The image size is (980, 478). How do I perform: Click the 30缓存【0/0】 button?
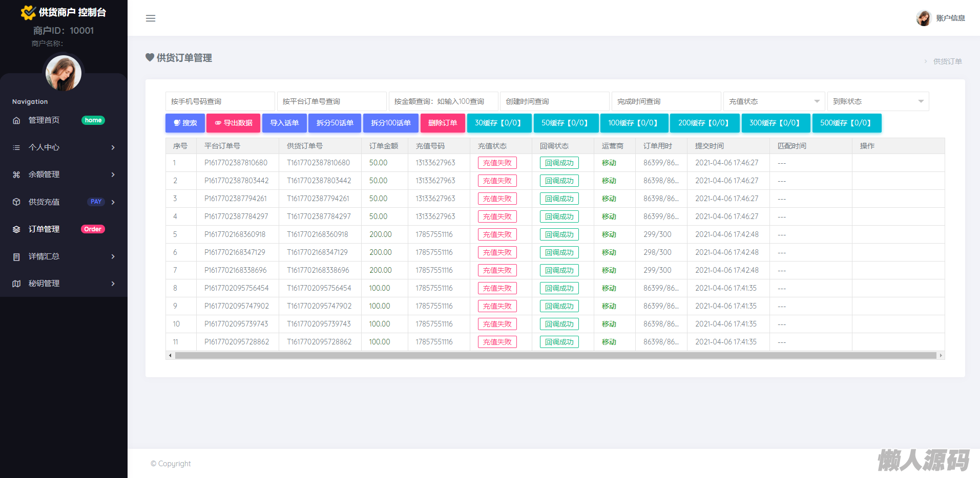[499, 123]
